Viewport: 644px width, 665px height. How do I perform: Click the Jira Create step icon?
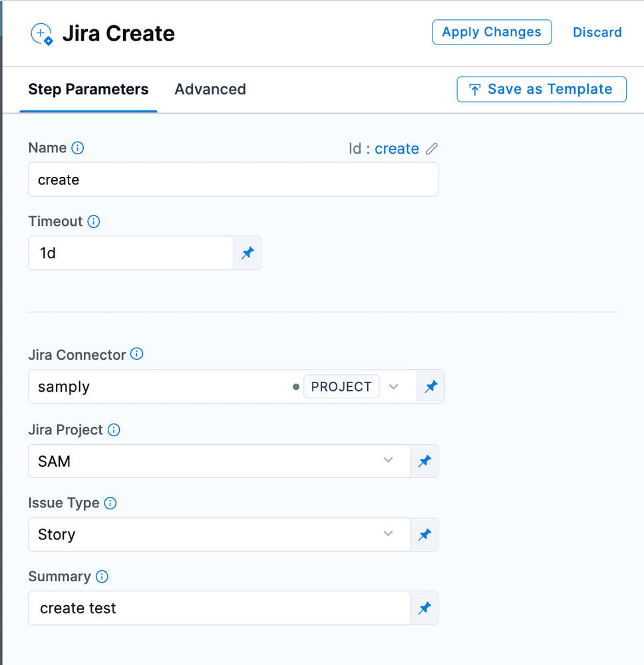tap(41, 33)
